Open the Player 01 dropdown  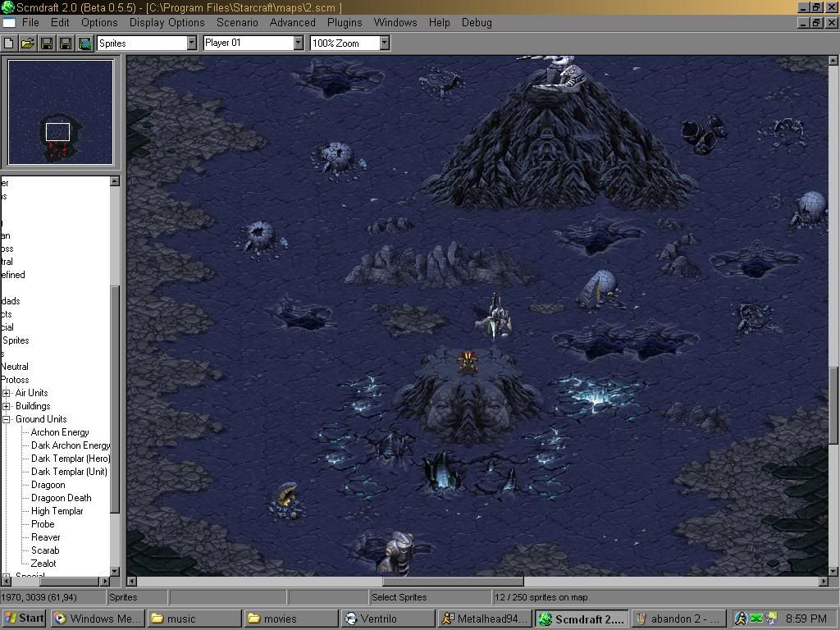pos(299,43)
